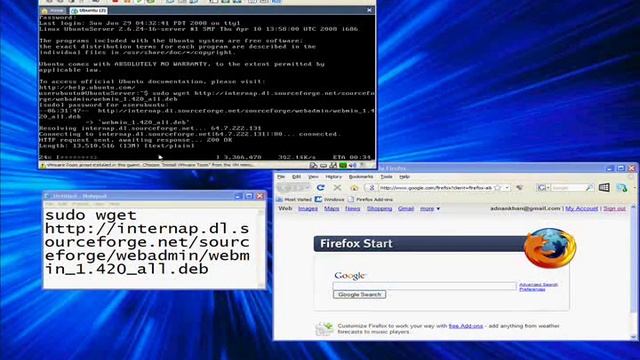The image size is (640, 360).
Task: Click the sound speaker icon in VMware status bar
Action: (353, 165)
